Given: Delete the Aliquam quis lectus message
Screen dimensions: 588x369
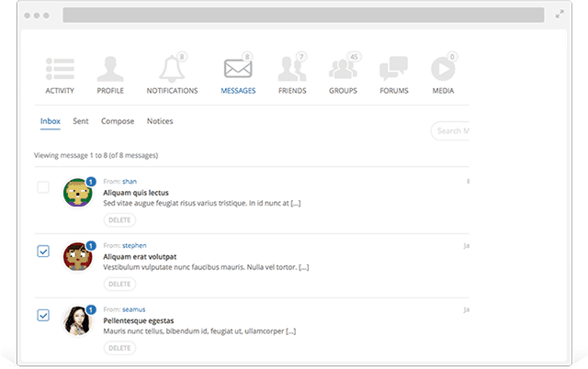Looking at the screenshot, I should [119, 220].
